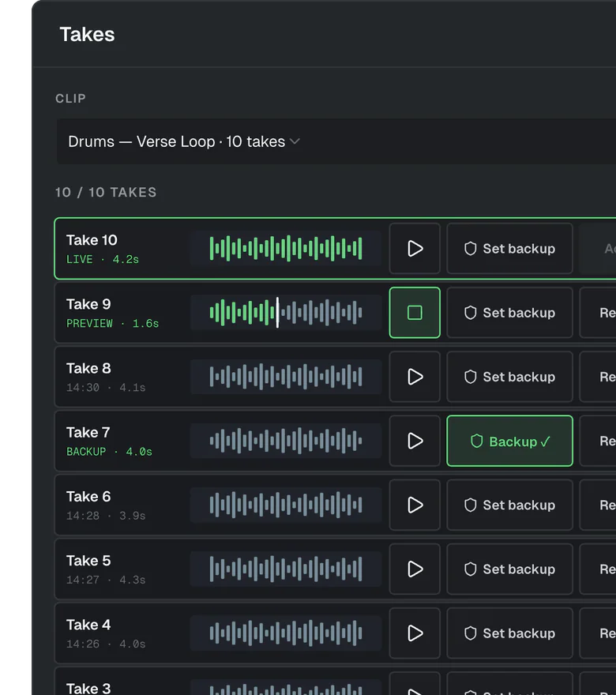Set Take 9 as backup
The height and width of the screenshot is (695, 616).
point(509,313)
